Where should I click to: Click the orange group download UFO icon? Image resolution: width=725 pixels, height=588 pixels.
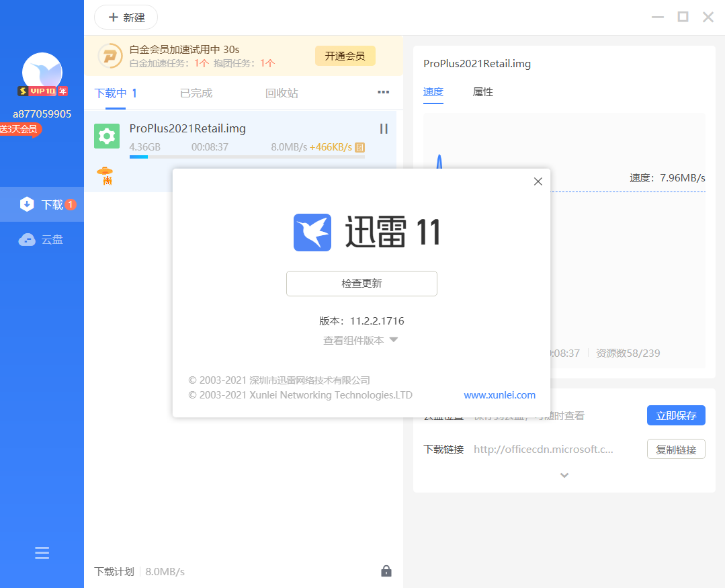(105, 175)
